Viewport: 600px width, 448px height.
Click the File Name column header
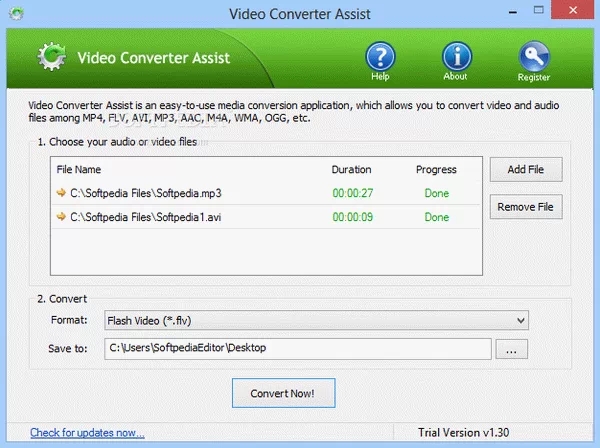pyautogui.click(x=79, y=169)
